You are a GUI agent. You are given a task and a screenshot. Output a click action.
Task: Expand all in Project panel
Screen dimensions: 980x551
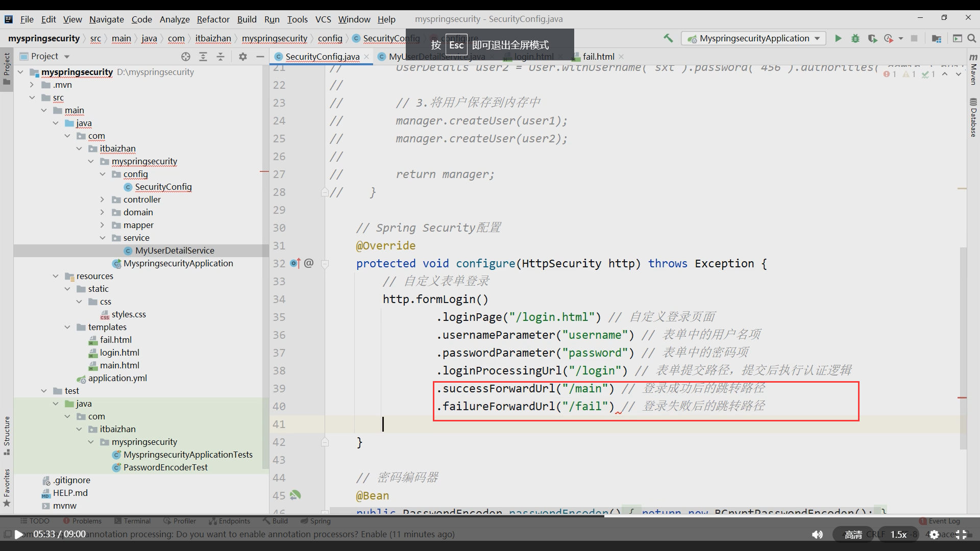(x=203, y=57)
